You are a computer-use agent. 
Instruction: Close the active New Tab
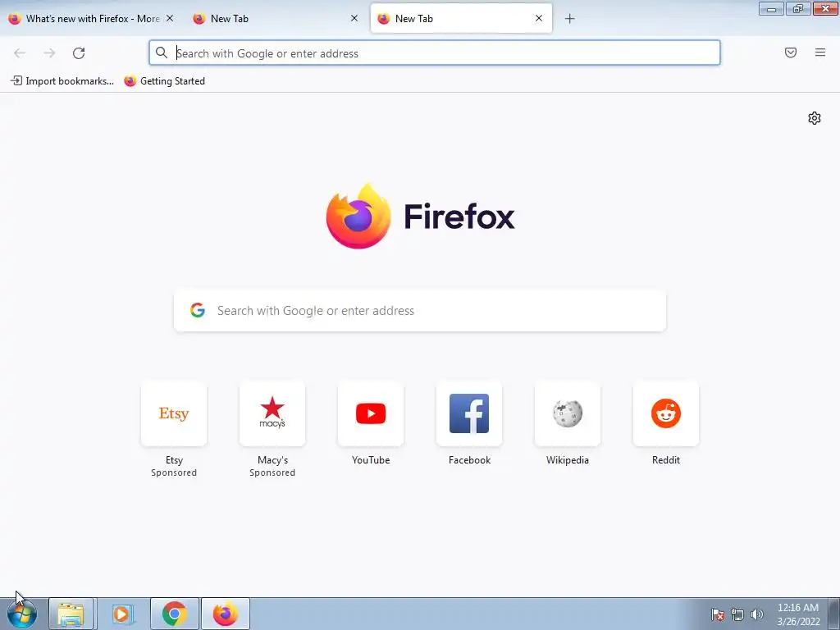539,18
